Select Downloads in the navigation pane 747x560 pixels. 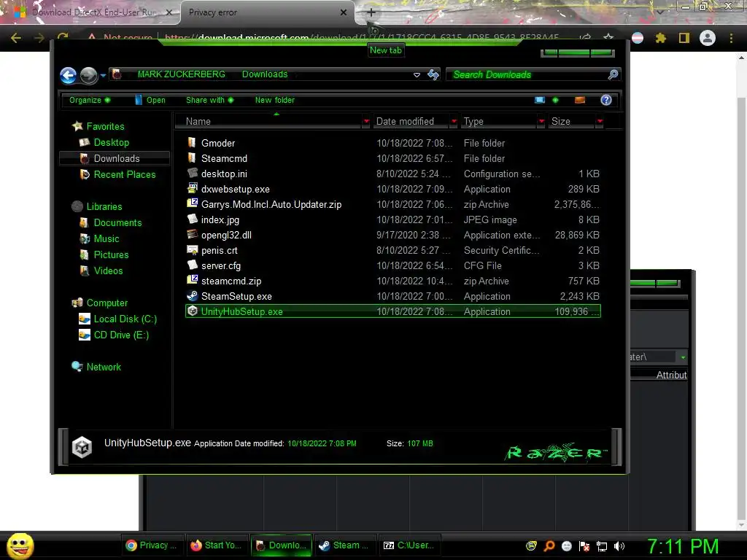pyautogui.click(x=115, y=158)
